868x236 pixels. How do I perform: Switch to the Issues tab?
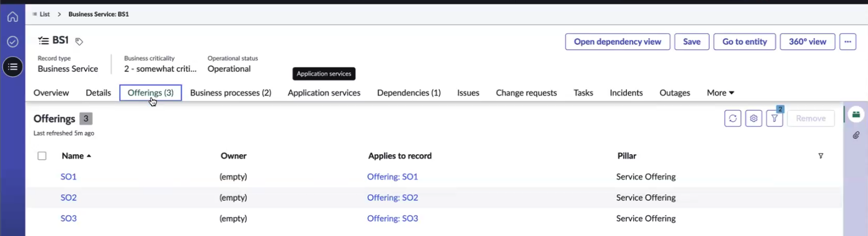point(469,93)
